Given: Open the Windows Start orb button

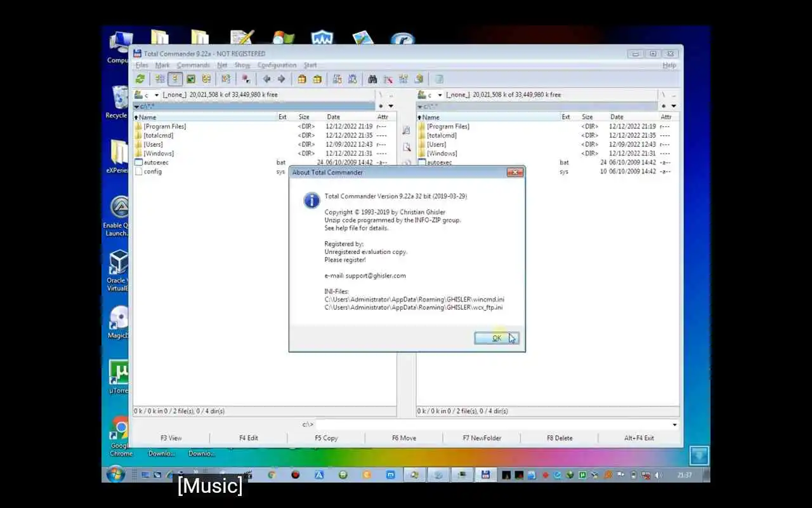Looking at the screenshot, I should [x=116, y=474].
